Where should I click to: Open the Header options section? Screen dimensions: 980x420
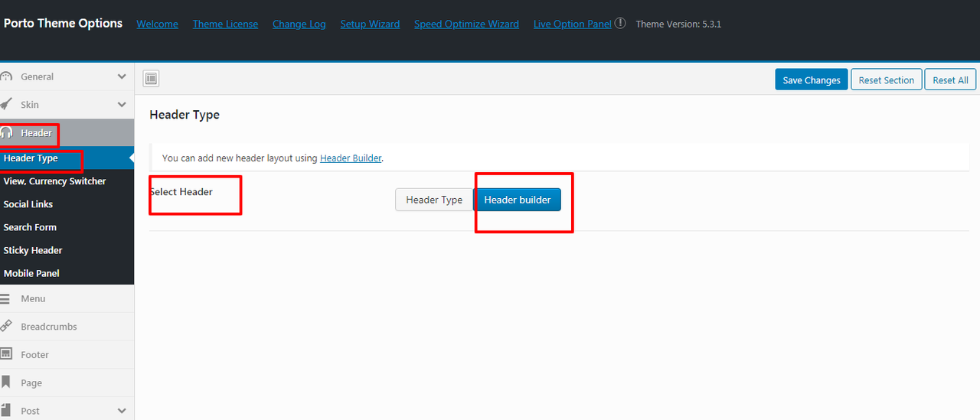(x=67, y=133)
